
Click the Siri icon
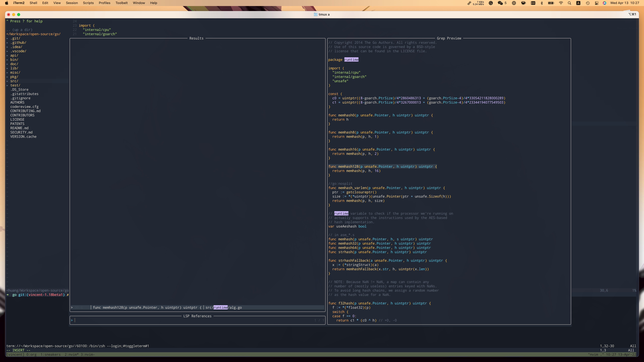pyautogui.click(x=605, y=3)
